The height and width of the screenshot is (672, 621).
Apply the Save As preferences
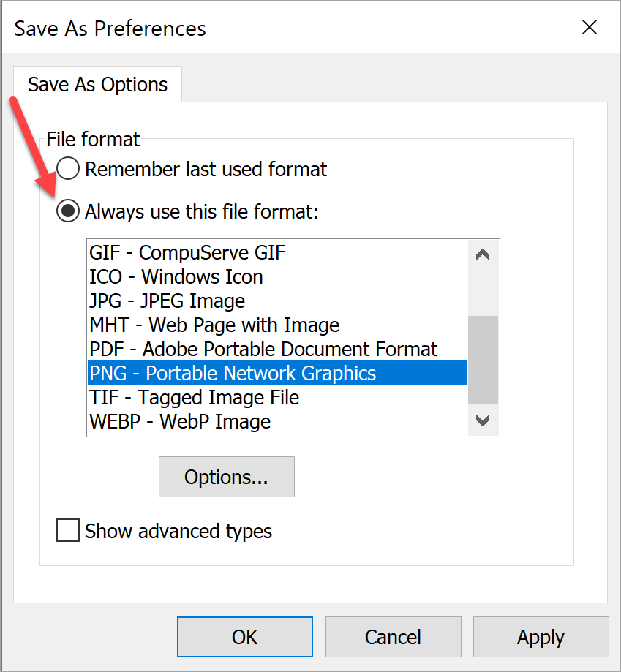click(x=541, y=637)
